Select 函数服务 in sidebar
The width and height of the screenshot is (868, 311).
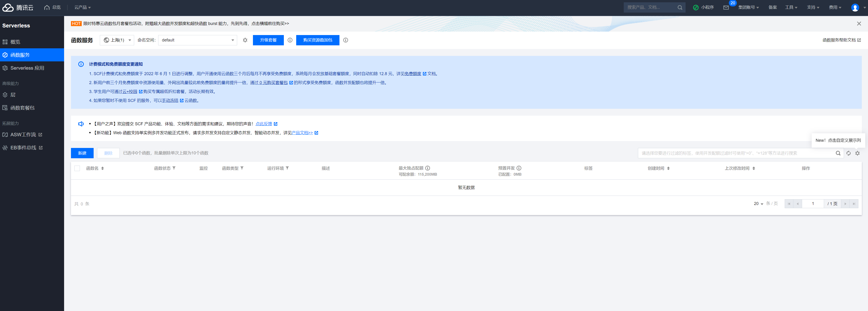click(x=32, y=55)
